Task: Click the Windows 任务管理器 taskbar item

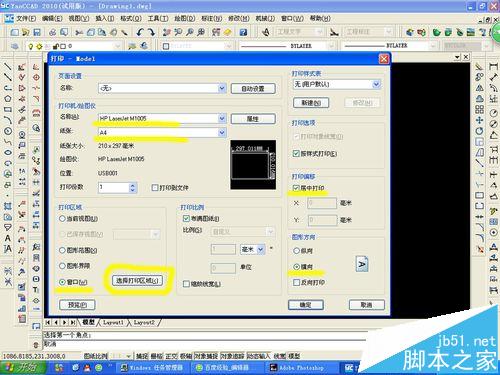Action: tap(152, 368)
